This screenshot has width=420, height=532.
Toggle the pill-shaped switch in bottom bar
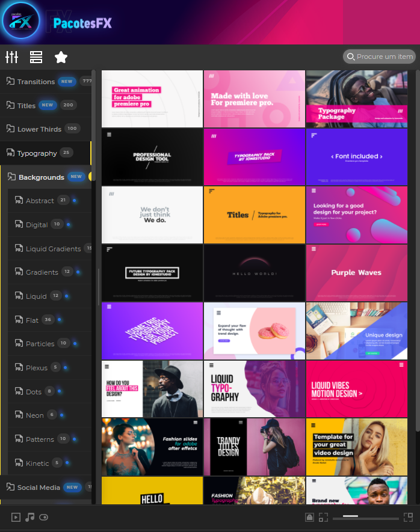(x=43, y=517)
